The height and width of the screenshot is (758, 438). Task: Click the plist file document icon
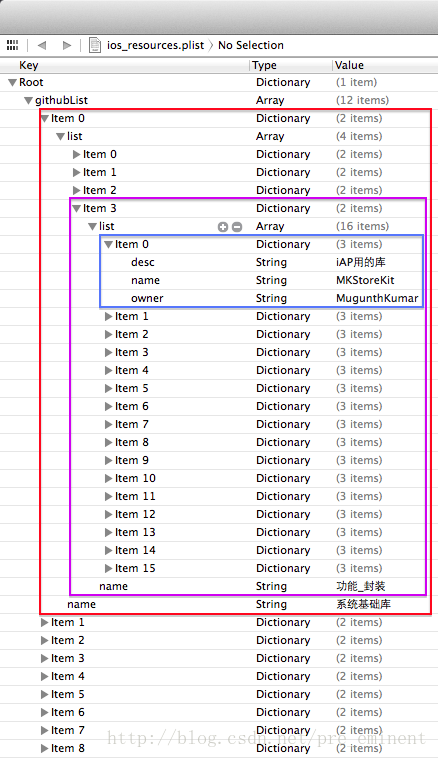95,45
